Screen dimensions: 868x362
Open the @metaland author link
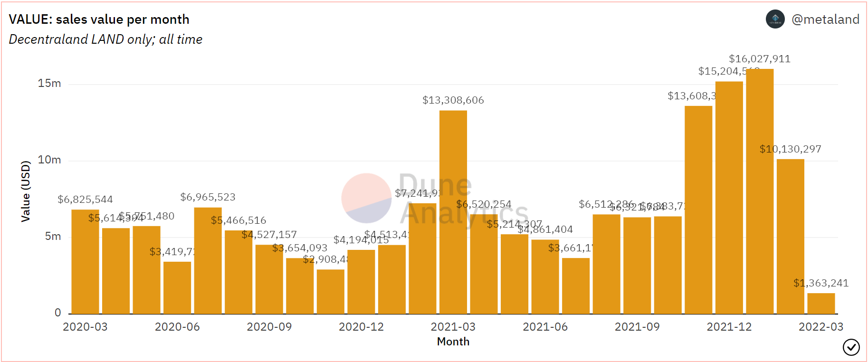click(x=825, y=19)
